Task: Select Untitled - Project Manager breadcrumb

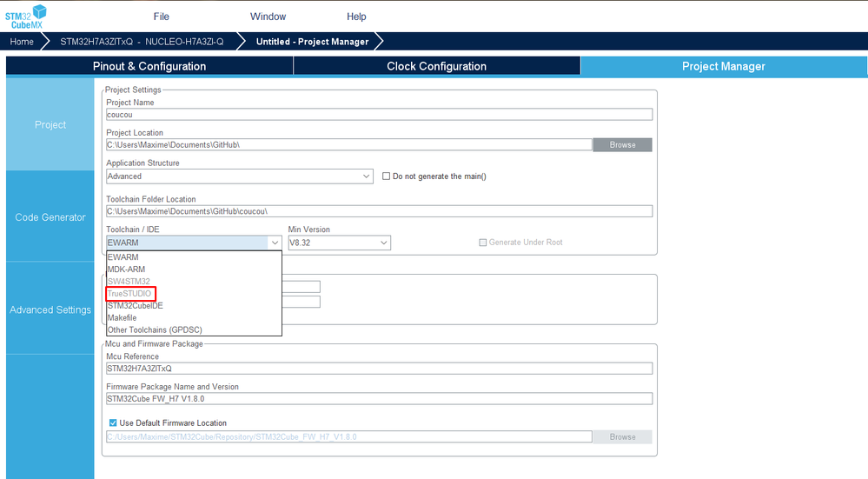Action: click(x=312, y=42)
